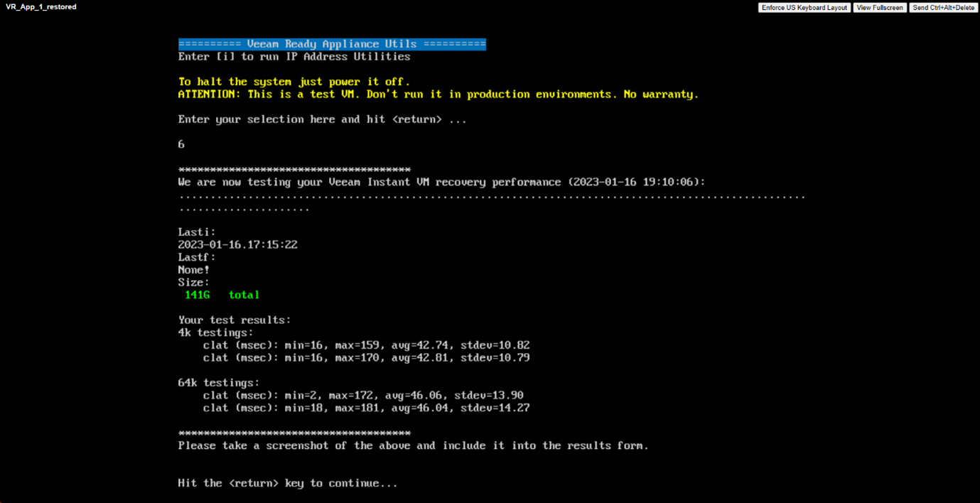Click the VR_App_1_restored console title
Screen dimensions: 980x503
coord(41,7)
